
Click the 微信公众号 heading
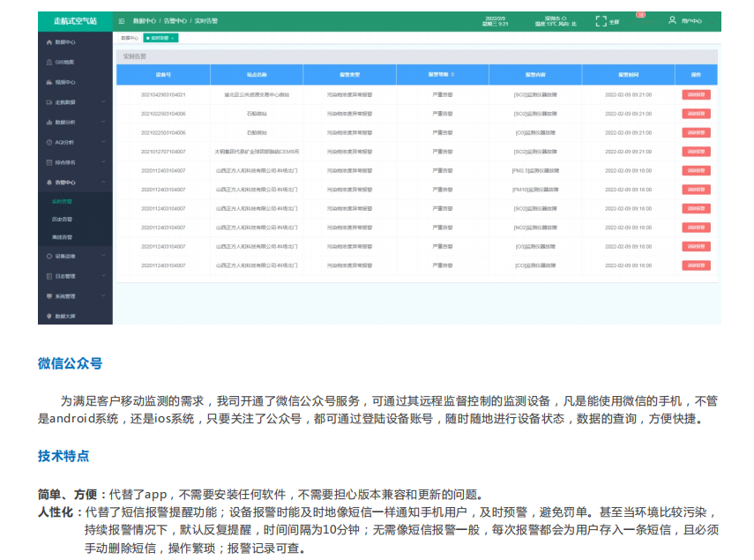(x=71, y=363)
